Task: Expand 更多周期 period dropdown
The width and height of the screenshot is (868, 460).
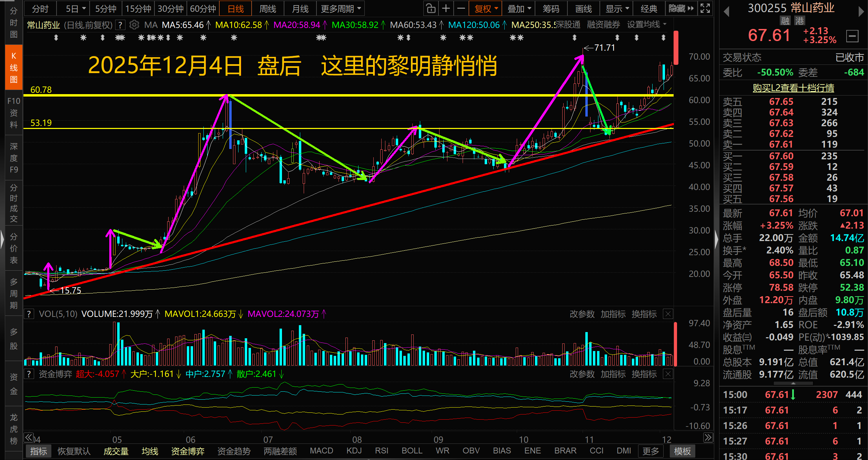Action: (340, 9)
